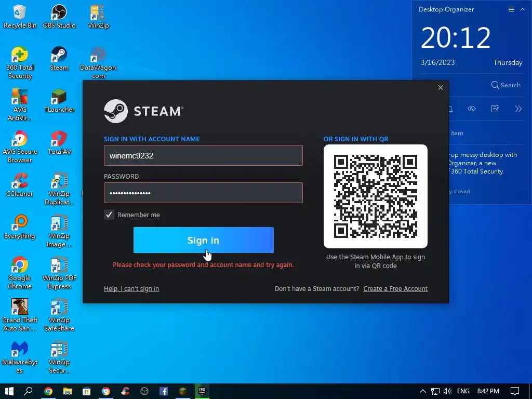532x399 pixels.
Task: Open the CCleaner desktop shortcut
Action: [x=20, y=185]
